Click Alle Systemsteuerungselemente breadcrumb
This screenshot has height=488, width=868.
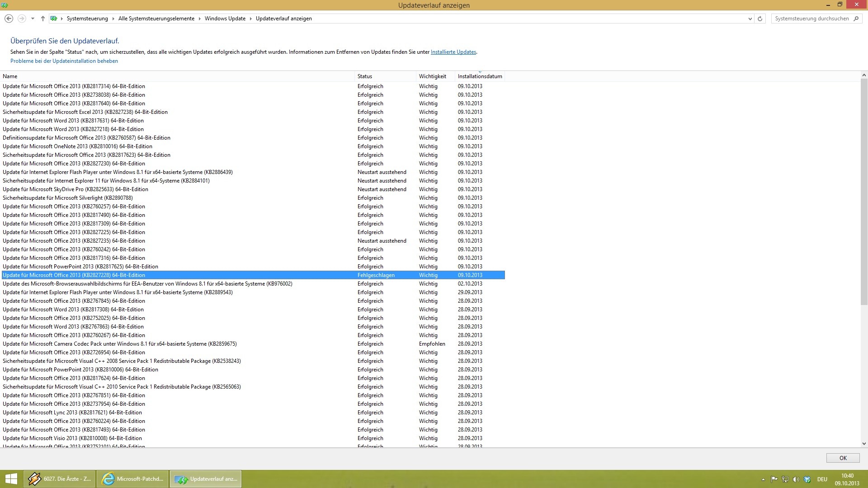(156, 19)
